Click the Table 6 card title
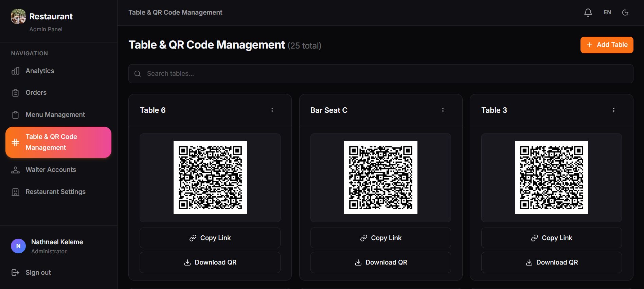Screen dimensions: 644x289 click(153, 110)
